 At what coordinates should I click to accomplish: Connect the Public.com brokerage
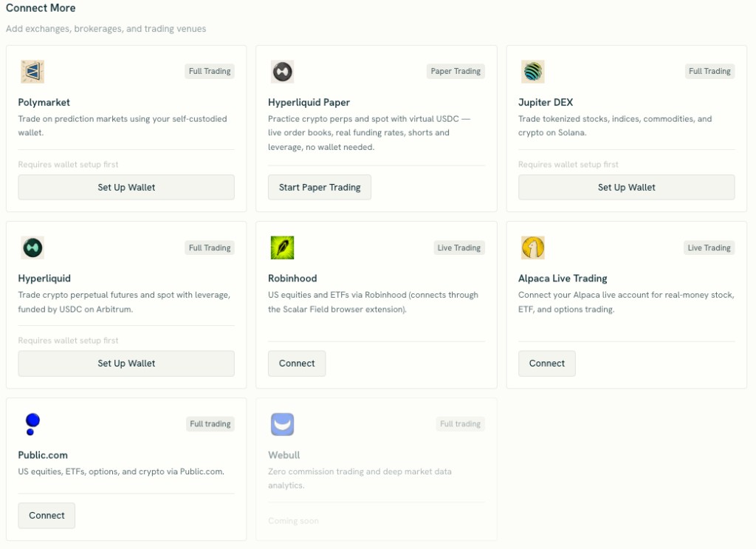(x=47, y=515)
